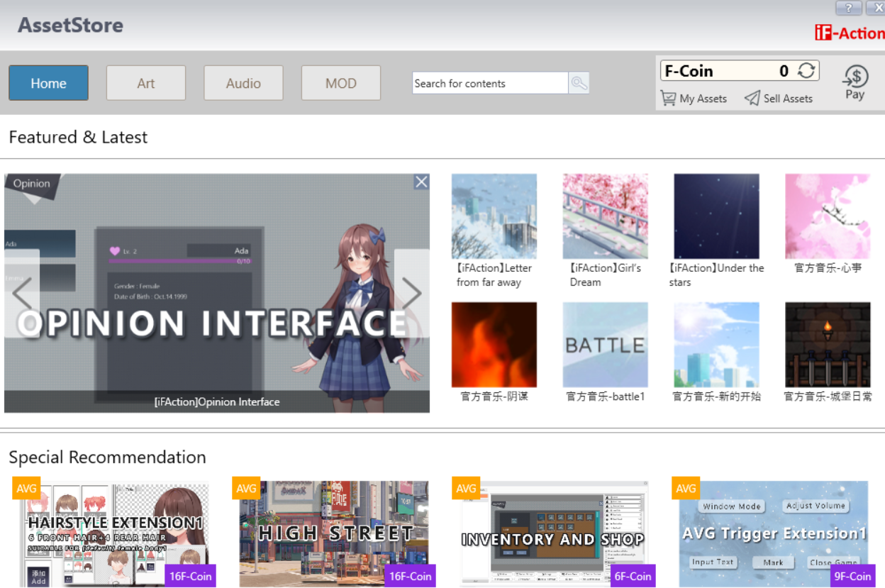Switch to the Home tab

(x=48, y=83)
